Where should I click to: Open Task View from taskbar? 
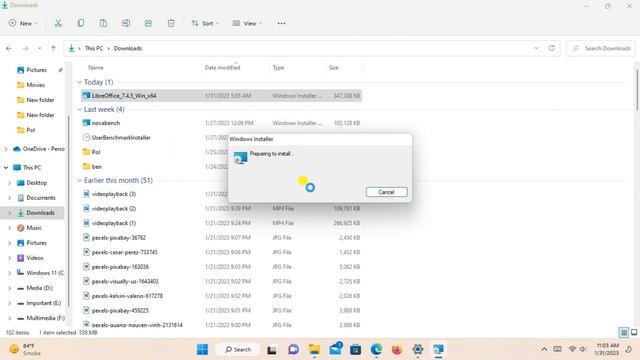click(272, 350)
